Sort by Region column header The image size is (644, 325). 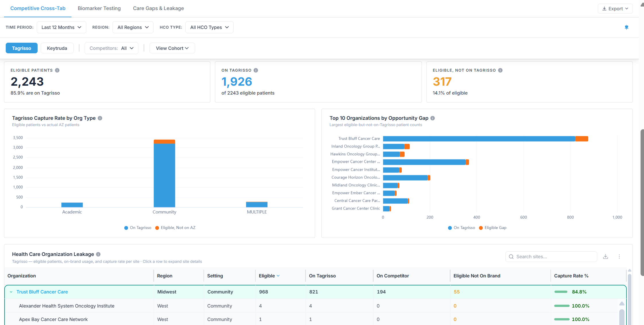click(x=165, y=276)
